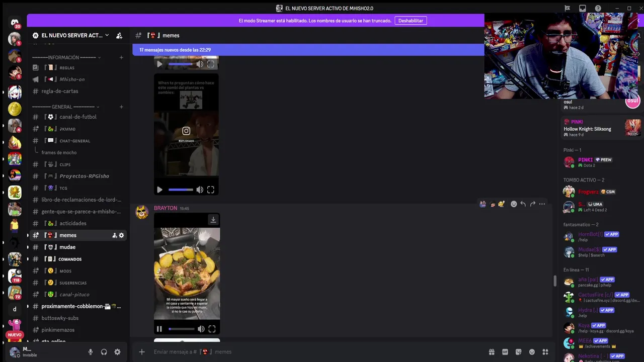The image size is (644, 362).
Task: Play the top cut-off video
Action: tap(159, 64)
